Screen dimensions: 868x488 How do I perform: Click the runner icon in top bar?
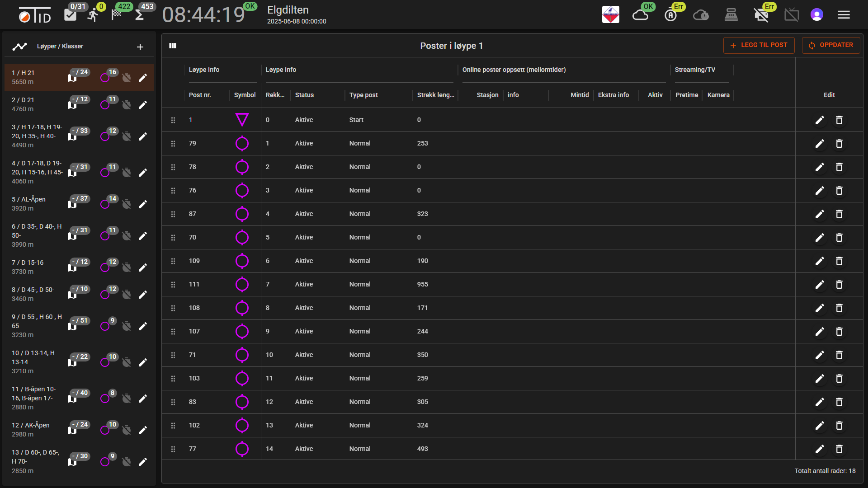(x=93, y=15)
